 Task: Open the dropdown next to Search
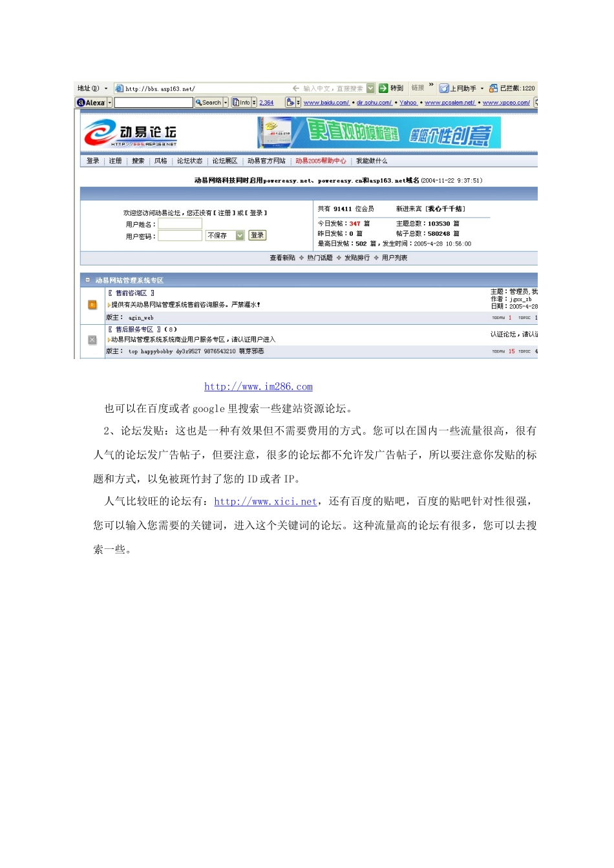(x=226, y=103)
